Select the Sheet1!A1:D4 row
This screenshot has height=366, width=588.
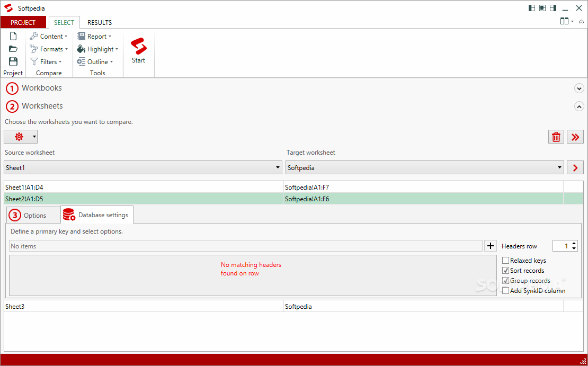tap(293, 187)
